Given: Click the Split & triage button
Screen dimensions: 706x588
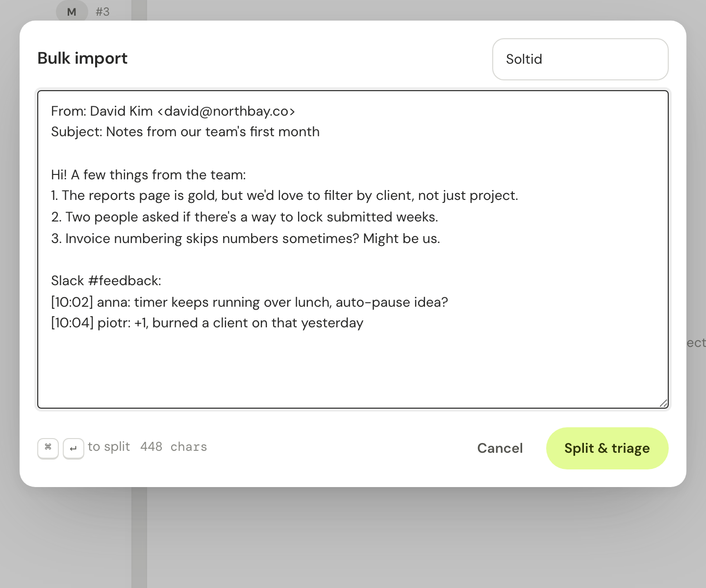Looking at the screenshot, I should coord(607,448).
